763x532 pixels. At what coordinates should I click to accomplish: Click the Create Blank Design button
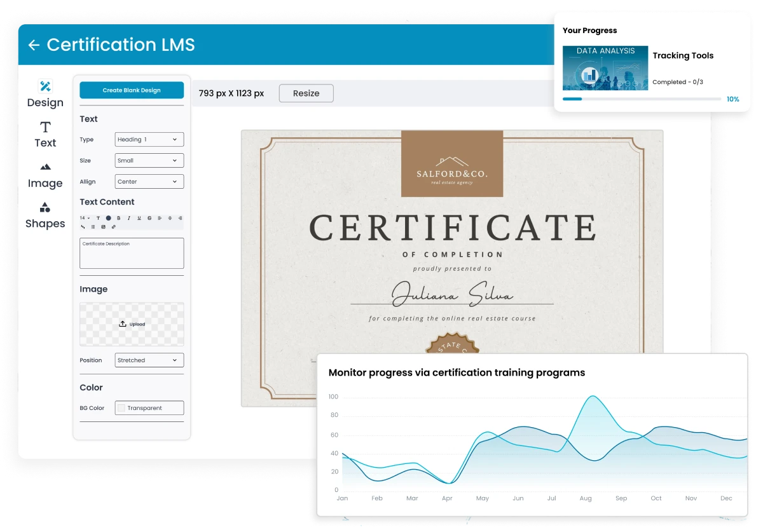131,90
